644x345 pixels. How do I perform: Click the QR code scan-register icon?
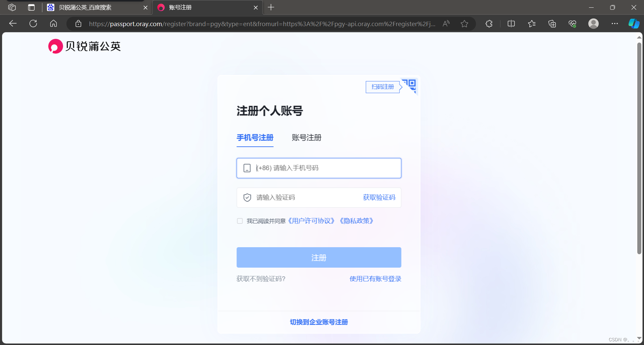coord(410,86)
